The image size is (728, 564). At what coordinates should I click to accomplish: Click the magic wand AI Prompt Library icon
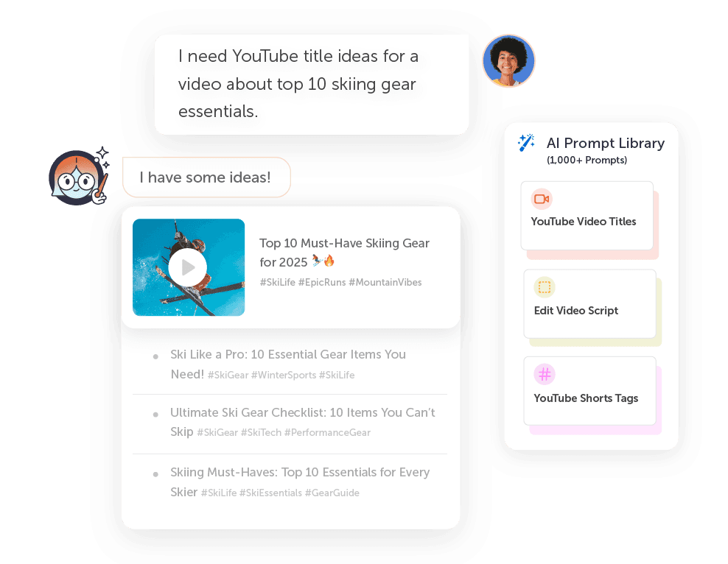527,143
